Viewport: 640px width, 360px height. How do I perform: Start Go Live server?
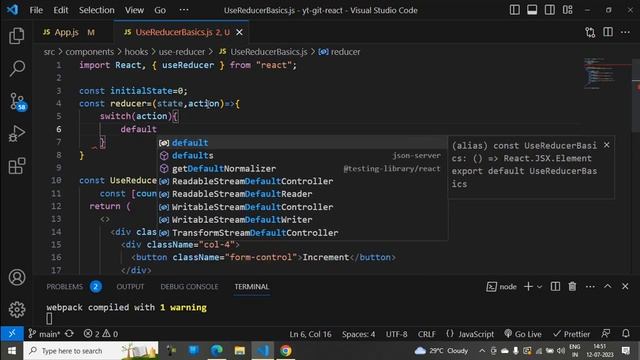[523, 334]
